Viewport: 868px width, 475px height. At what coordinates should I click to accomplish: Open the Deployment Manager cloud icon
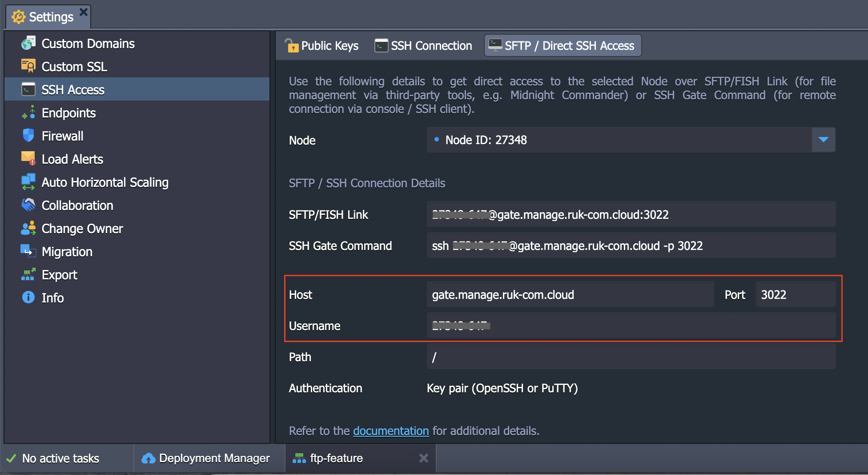pyautogui.click(x=149, y=458)
